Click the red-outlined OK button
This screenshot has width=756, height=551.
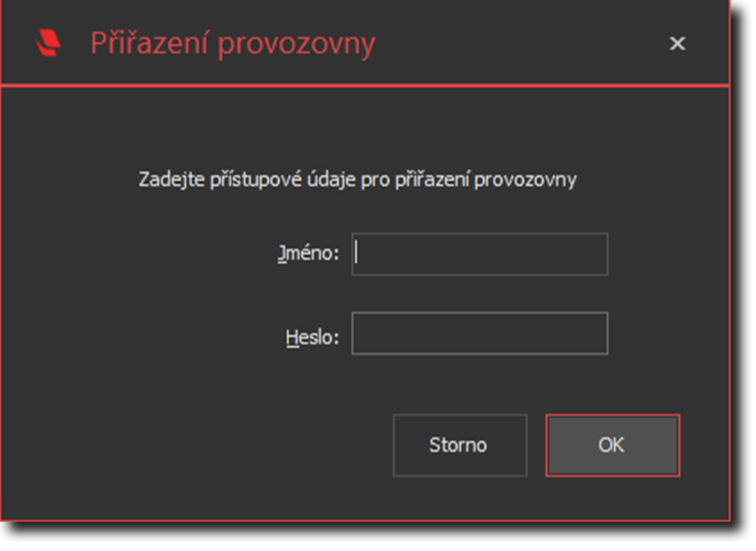point(612,445)
